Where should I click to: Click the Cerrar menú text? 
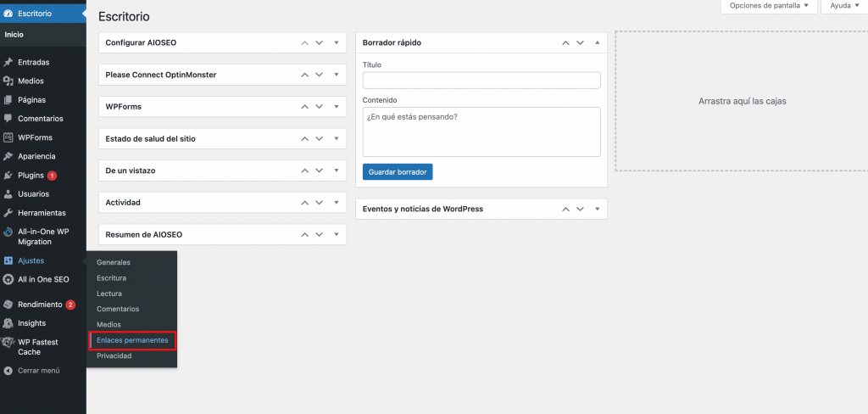pyautogui.click(x=39, y=370)
